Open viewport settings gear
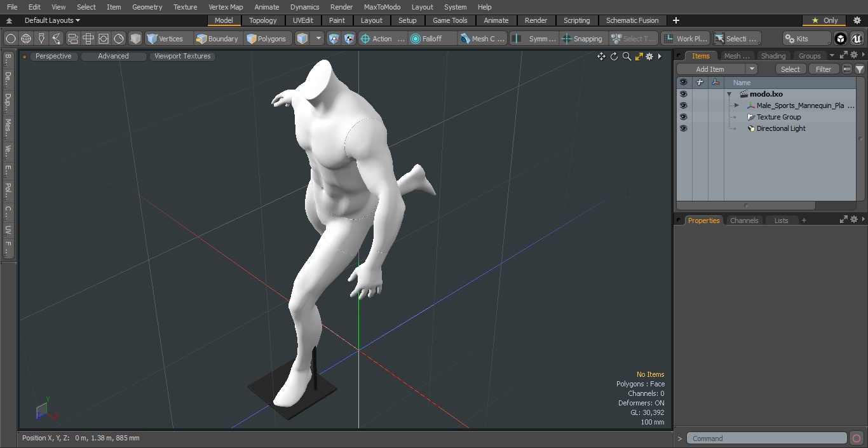The image size is (868, 448). [x=649, y=57]
